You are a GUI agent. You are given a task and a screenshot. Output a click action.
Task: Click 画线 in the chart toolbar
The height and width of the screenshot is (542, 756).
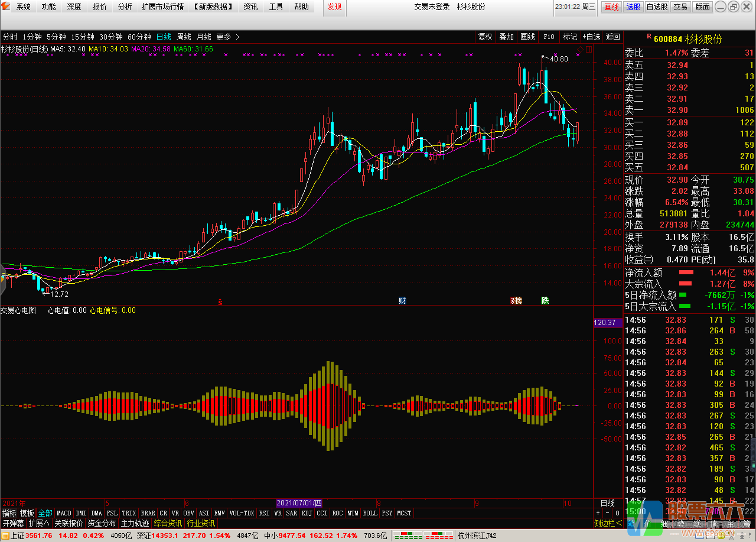click(x=528, y=37)
